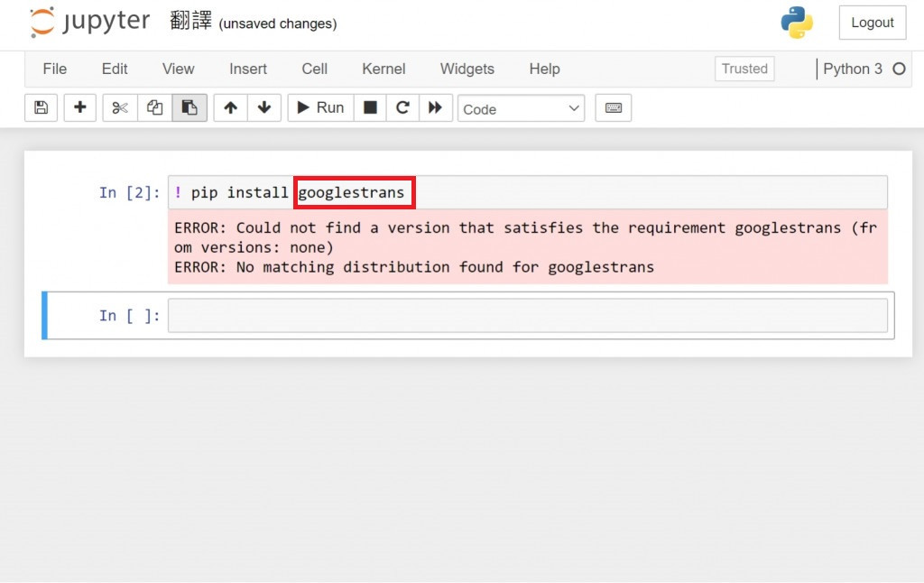924x583 pixels.
Task: Move selected cell up arrow
Action: (x=230, y=108)
